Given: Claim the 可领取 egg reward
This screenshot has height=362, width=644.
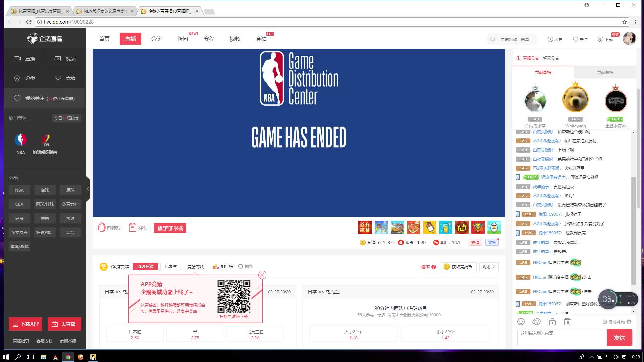Looking at the screenshot, I should [x=109, y=228].
